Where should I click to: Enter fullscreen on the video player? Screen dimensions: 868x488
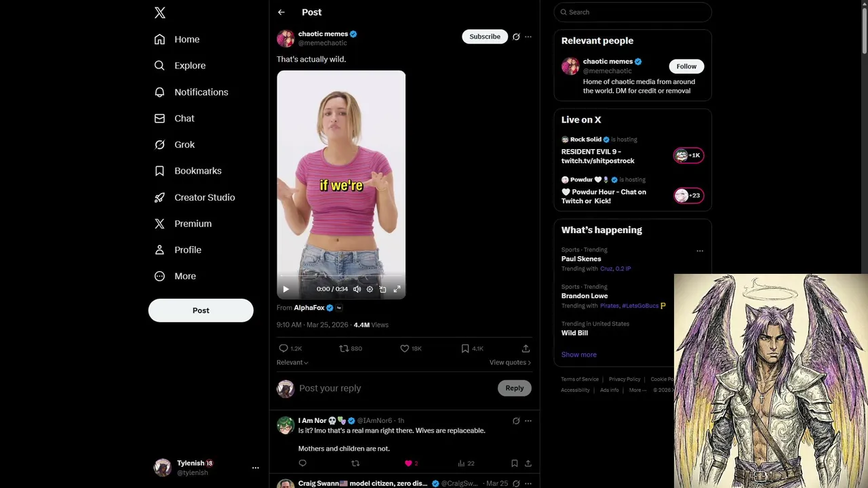[x=397, y=289]
